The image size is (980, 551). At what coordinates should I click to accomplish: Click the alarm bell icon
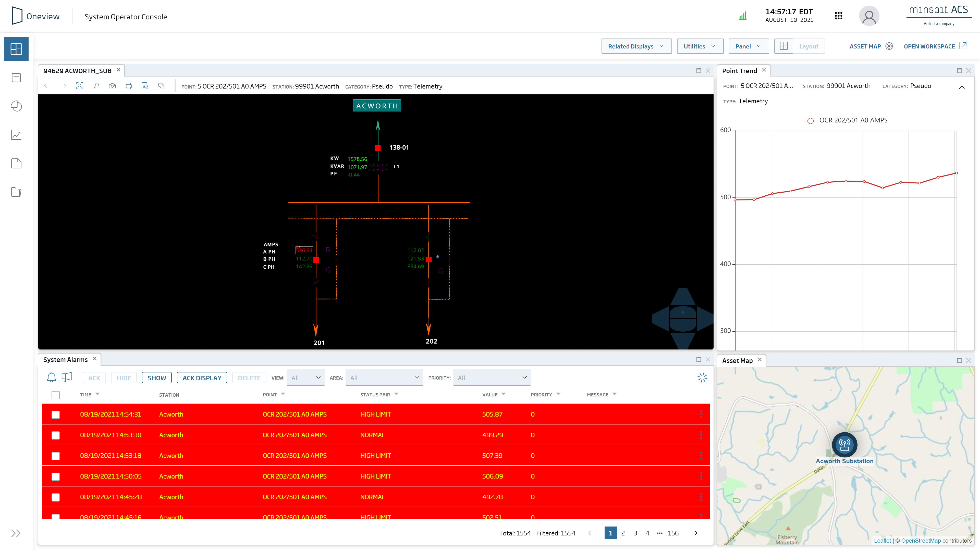[51, 377]
